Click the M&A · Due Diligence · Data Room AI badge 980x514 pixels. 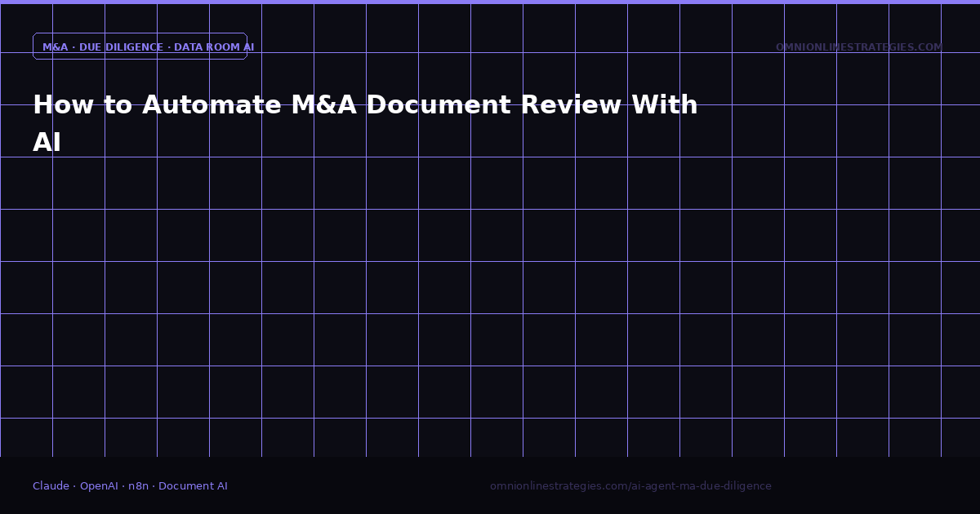[x=140, y=47]
